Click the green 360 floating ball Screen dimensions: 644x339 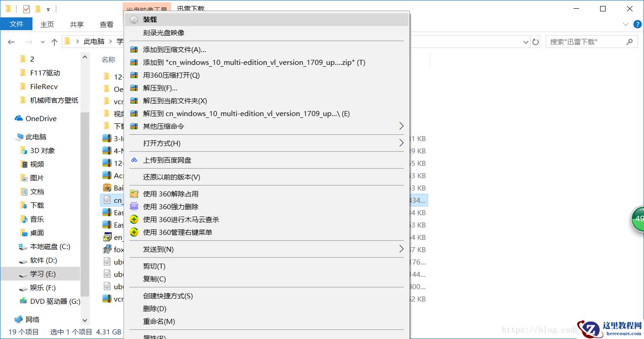(x=638, y=220)
